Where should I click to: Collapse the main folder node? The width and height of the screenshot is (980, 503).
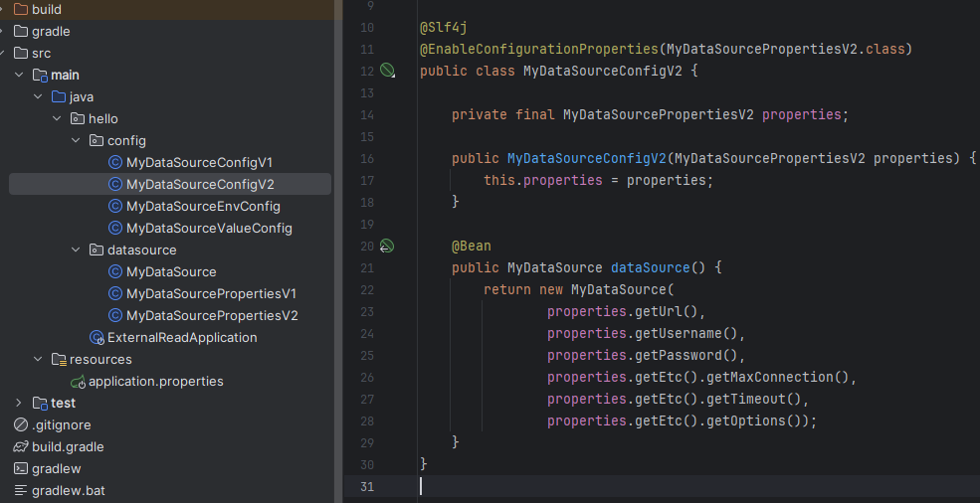[19, 75]
